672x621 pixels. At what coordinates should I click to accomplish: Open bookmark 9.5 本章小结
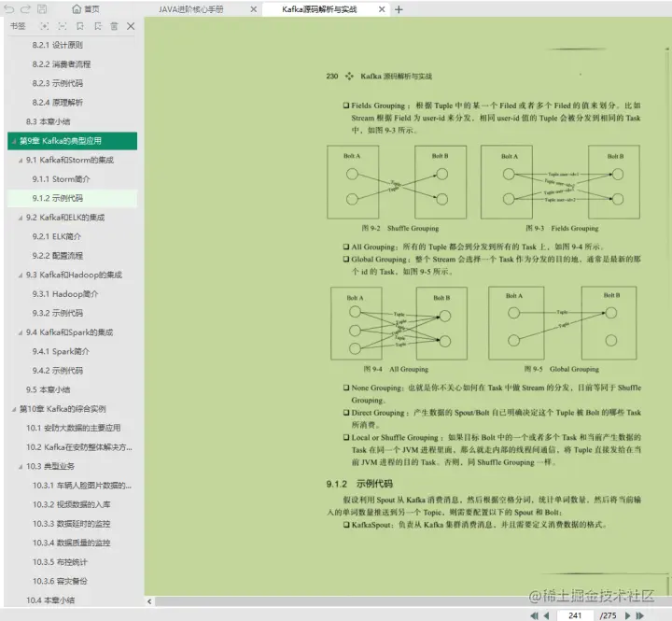48,389
